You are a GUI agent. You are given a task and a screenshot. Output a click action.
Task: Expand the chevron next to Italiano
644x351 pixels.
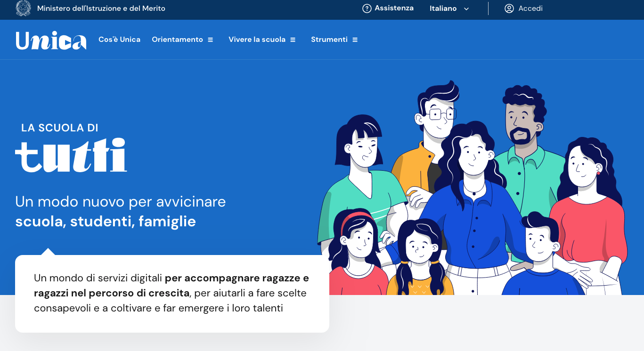point(466,9)
